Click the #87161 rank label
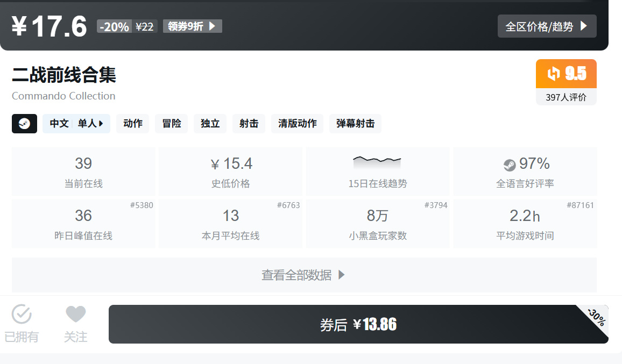622x364 pixels. (x=581, y=205)
